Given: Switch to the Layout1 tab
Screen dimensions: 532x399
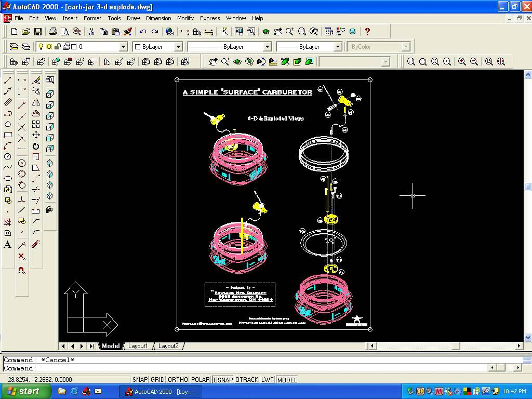Looking at the screenshot, I should [x=138, y=346].
